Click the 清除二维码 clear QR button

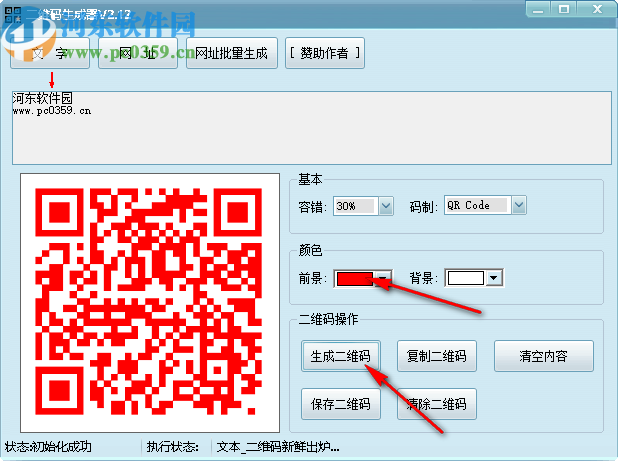(x=437, y=404)
